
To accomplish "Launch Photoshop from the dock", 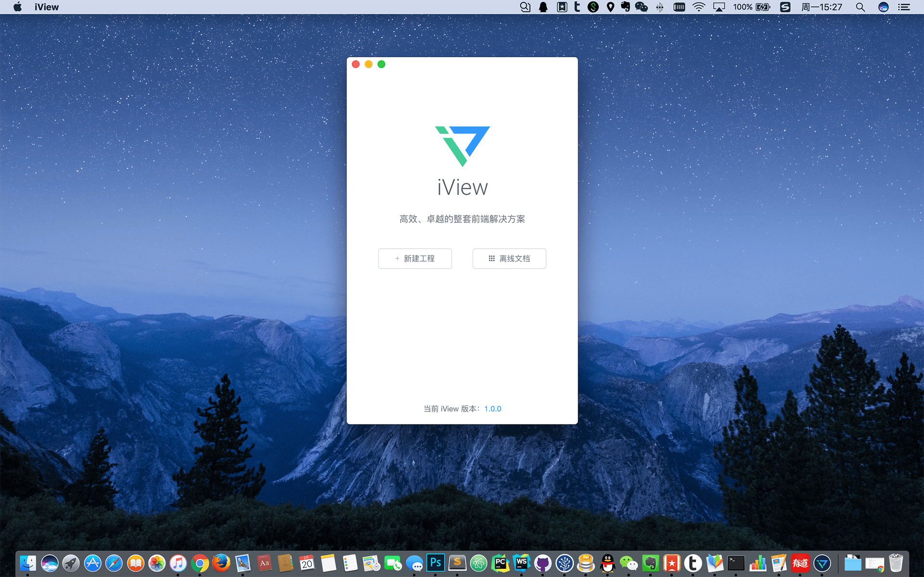I will click(436, 563).
